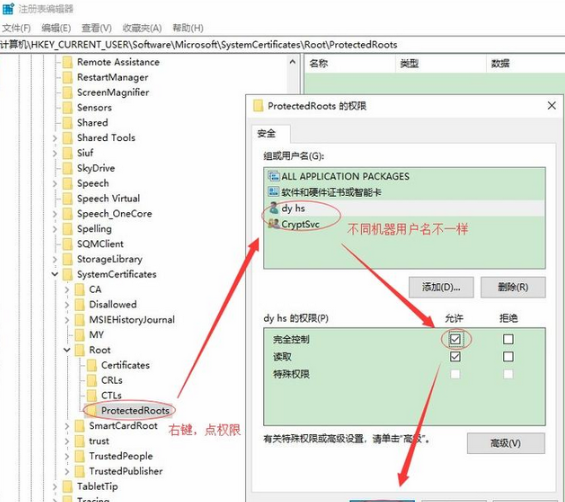Click the CRLs folder icon

point(92,380)
